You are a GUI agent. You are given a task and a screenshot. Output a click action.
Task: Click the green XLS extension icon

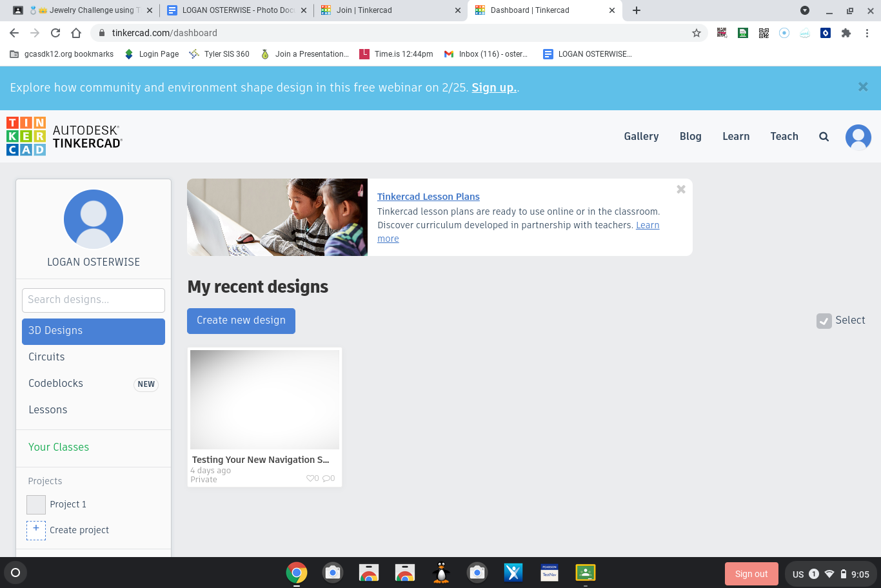(x=743, y=33)
